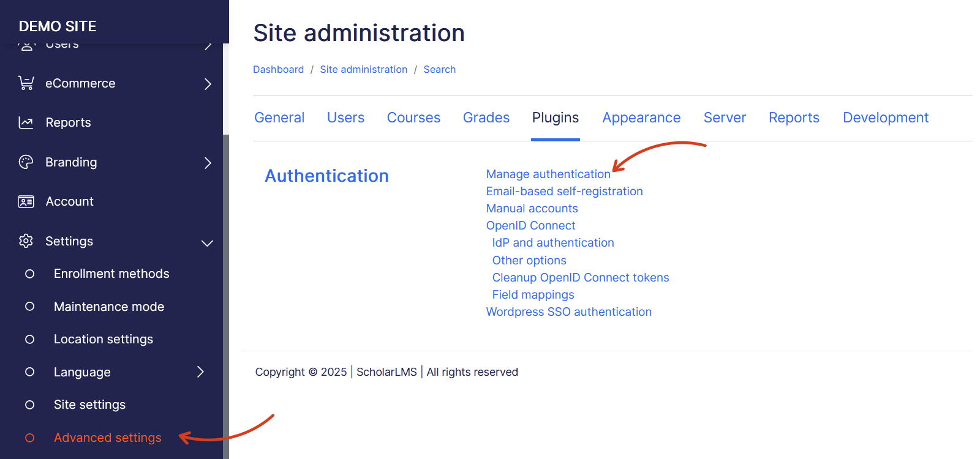Click the Account ID card icon
Screen dimensions: 980x459
pyautogui.click(x=26, y=201)
